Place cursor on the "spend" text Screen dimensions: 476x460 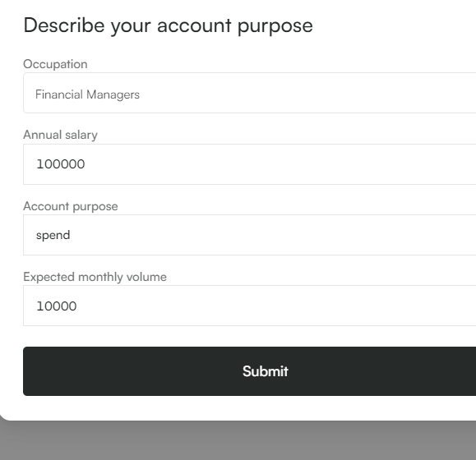click(53, 236)
